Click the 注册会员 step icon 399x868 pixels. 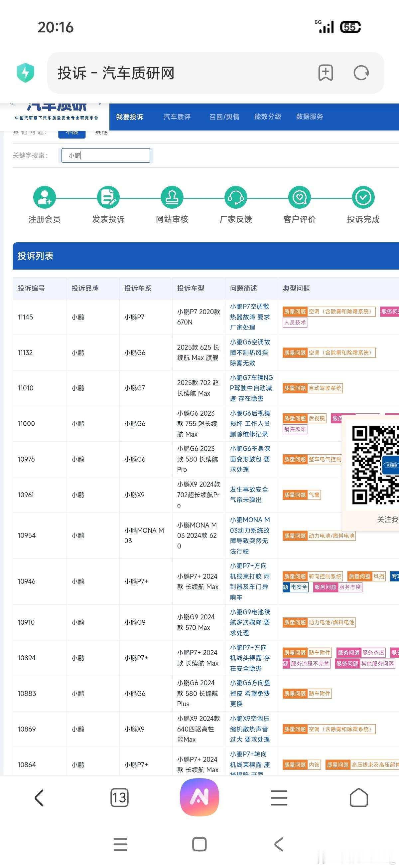(45, 197)
